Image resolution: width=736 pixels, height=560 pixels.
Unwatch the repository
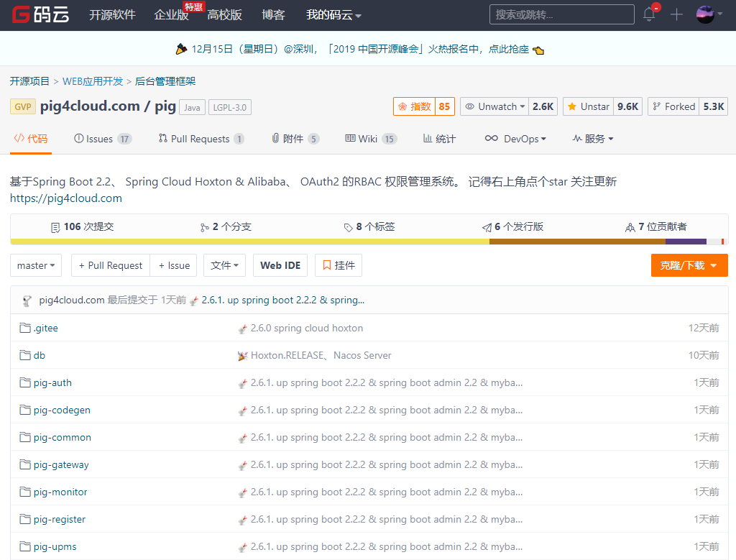pos(494,106)
